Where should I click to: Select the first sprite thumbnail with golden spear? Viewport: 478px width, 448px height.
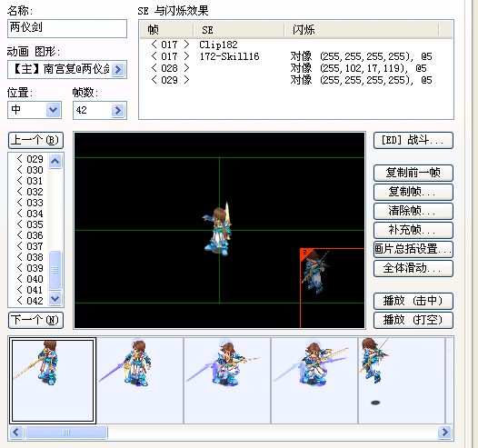[x=53, y=381]
